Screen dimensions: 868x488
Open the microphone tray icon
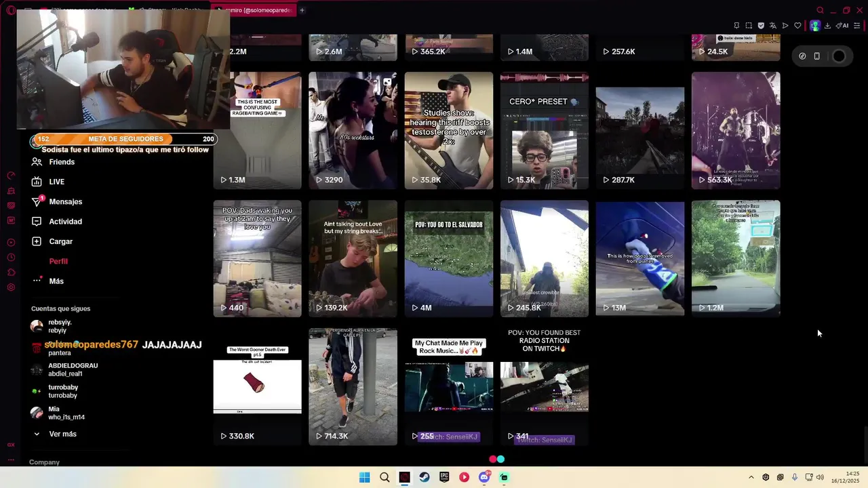pos(794,477)
